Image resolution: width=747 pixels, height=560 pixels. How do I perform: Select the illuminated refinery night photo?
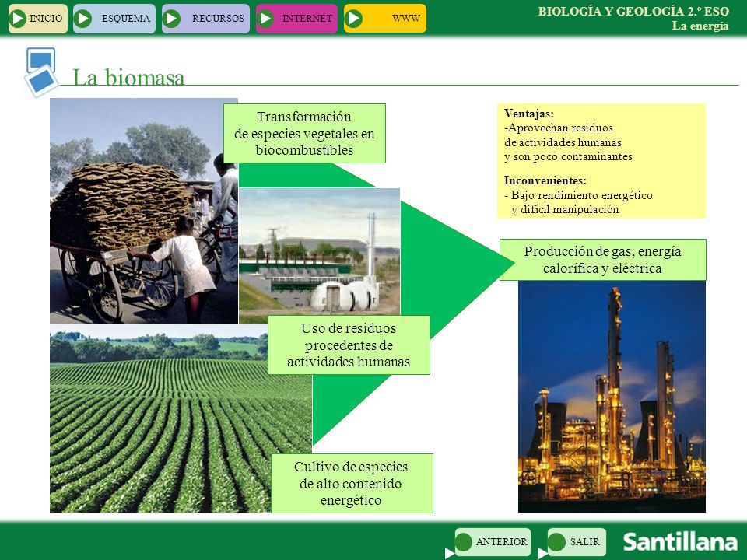(612, 396)
